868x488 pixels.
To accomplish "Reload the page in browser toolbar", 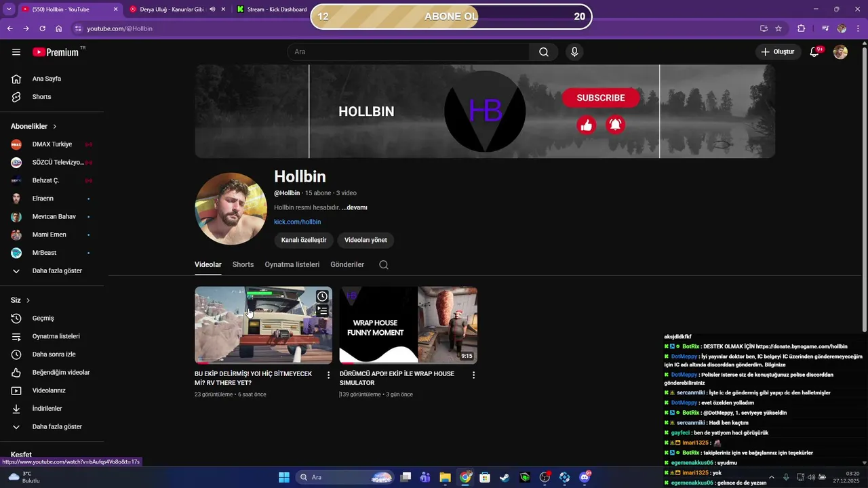I will click(x=42, y=28).
